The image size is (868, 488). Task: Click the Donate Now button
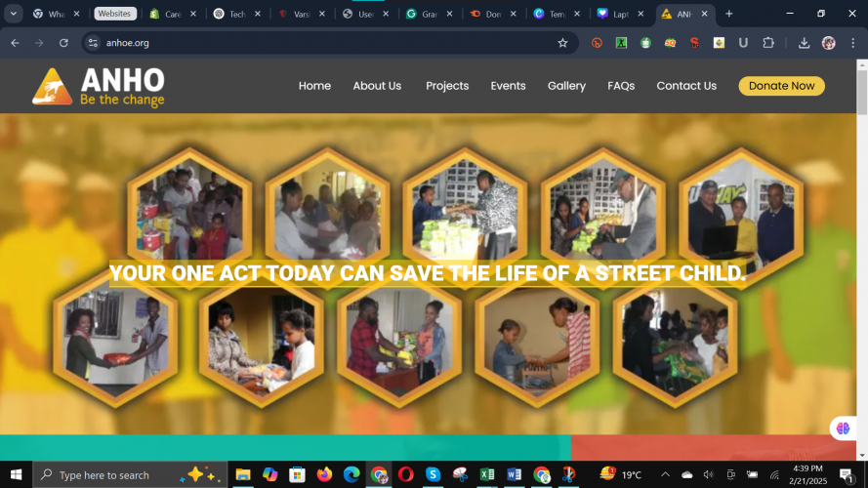pyautogui.click(x=781, y=86)
